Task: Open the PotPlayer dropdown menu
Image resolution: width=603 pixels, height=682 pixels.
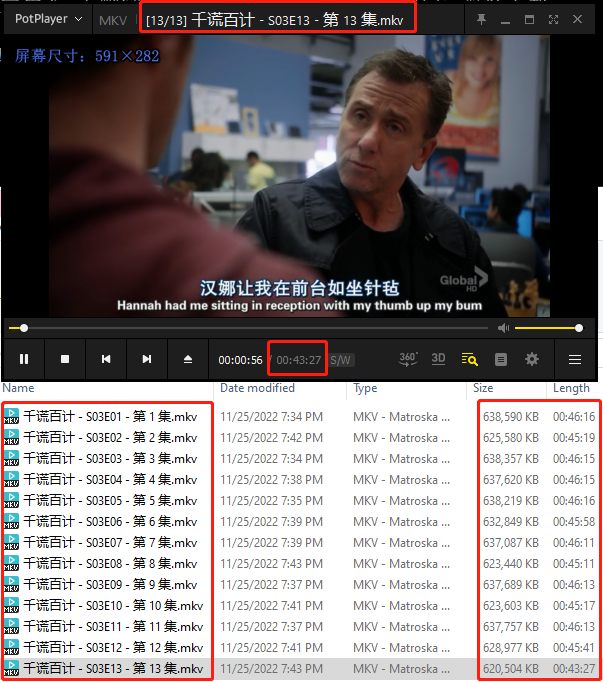Action: tap(48, 19)
